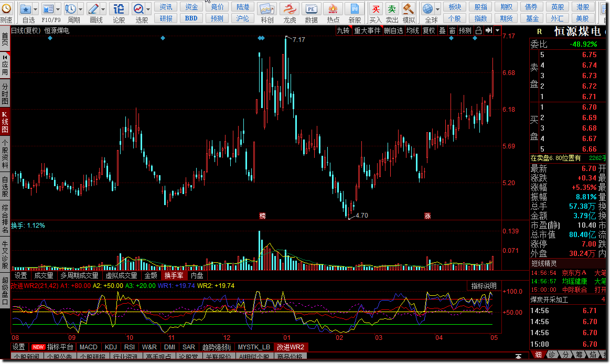Select the 换手率 turnover rate tab
The height and width of the screenshot is (364, 611).
[174, 275]
